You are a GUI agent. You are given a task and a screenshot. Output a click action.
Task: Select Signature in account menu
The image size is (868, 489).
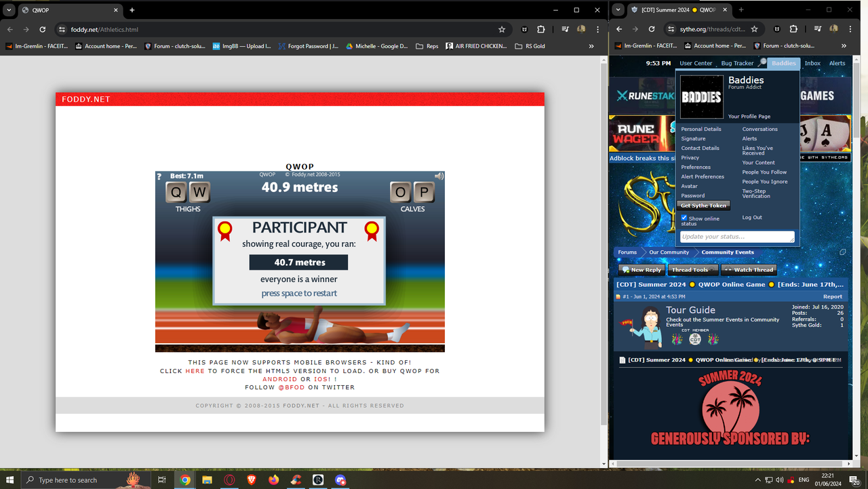[693, 138]
